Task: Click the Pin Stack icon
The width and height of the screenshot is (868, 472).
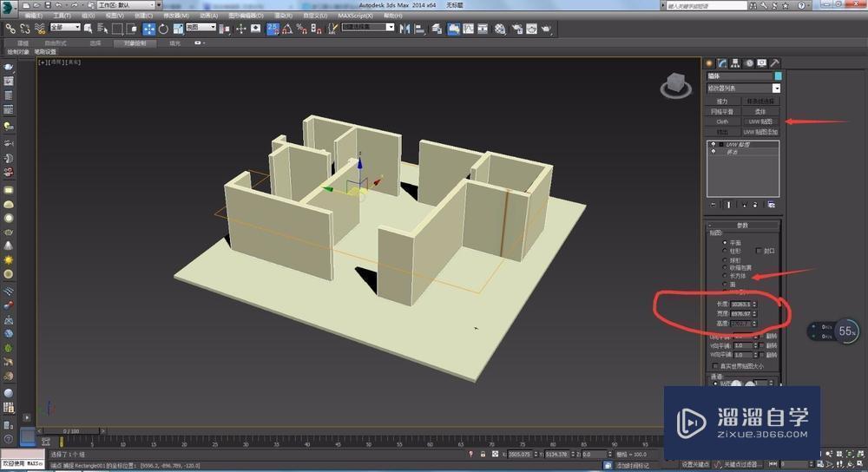Action: [713, 205]
